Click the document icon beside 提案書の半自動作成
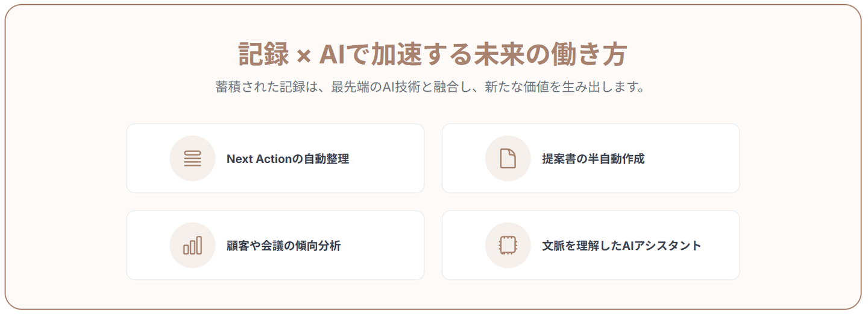This screenshot has width=868, height=315. (508, 159)
